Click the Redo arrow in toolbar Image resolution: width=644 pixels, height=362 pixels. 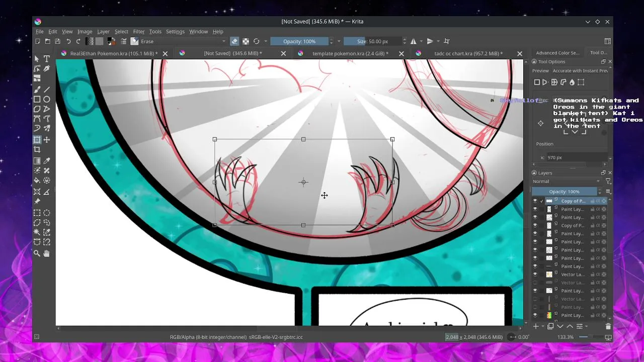pos(78,41)
